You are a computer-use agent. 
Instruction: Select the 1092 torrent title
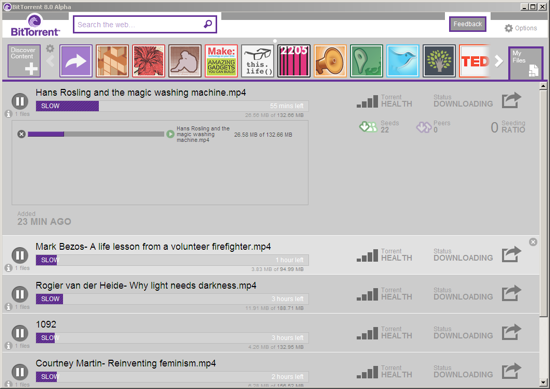click(x=46, y=324)
